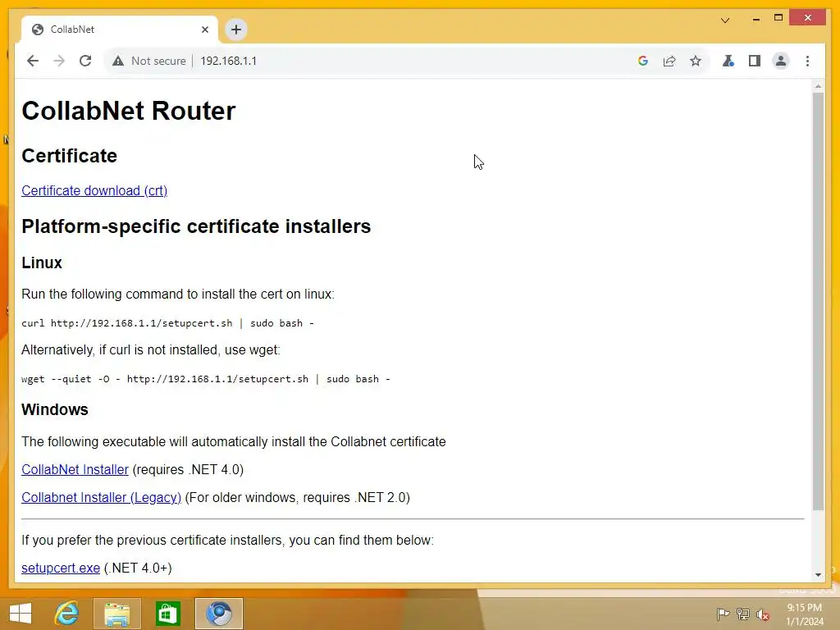The width and height of the screenshot is (840, 630).
Task: Open the Chrome Labs flask icon
Action: [x=728, y=61]
